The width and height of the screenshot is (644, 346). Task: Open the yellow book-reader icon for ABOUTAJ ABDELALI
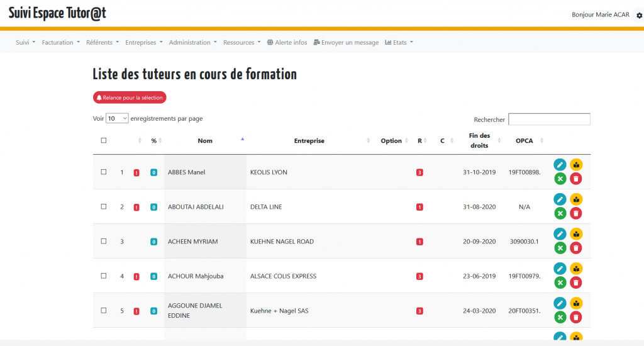[576, 199]
